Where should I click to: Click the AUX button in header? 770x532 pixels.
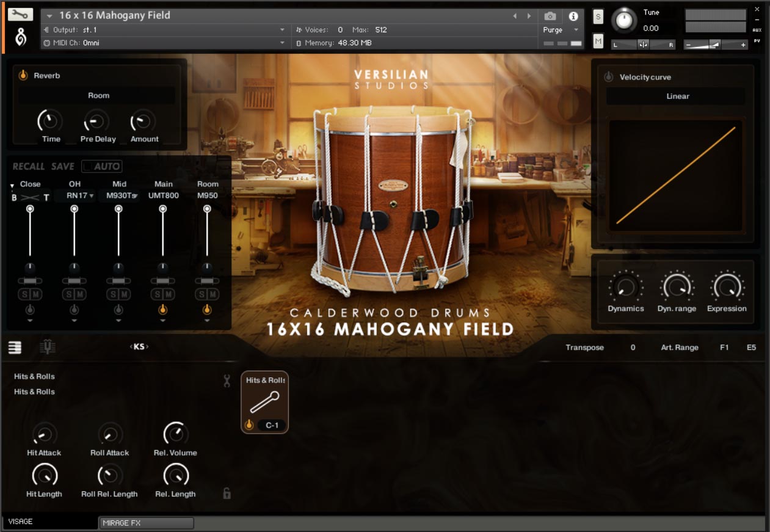click(x=757, y=30)
